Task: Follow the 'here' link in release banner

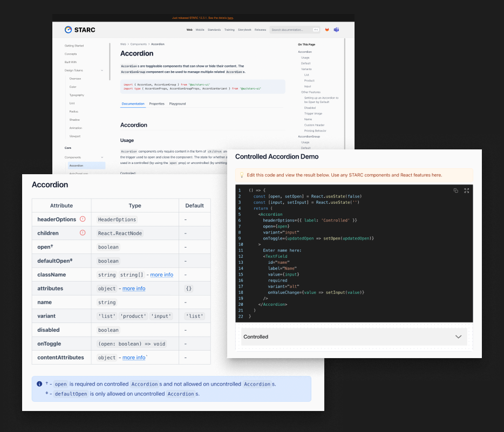Action: [x=230, y=18]
